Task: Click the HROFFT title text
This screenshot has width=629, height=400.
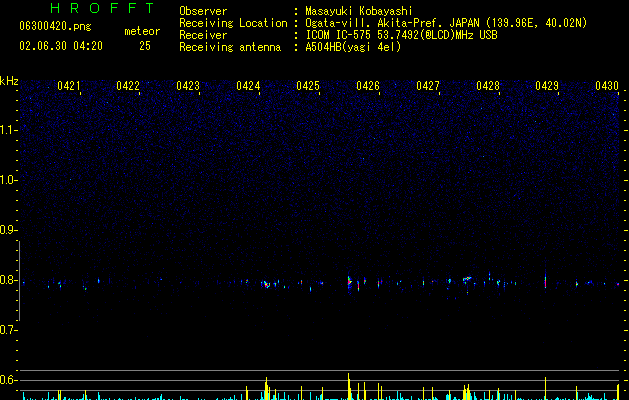Action: coord(102,8)
